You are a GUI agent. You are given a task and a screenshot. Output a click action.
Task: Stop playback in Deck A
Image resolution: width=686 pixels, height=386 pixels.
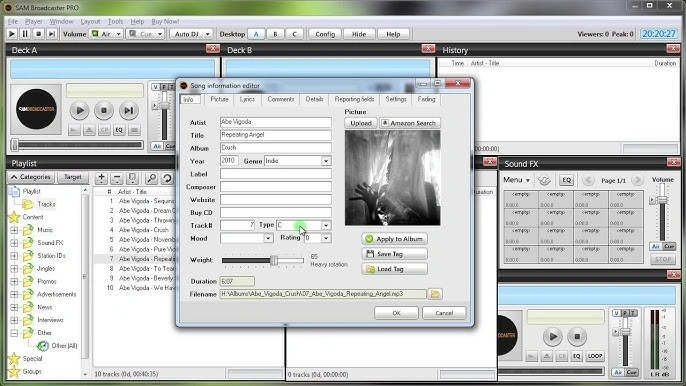tap(104, 110)
